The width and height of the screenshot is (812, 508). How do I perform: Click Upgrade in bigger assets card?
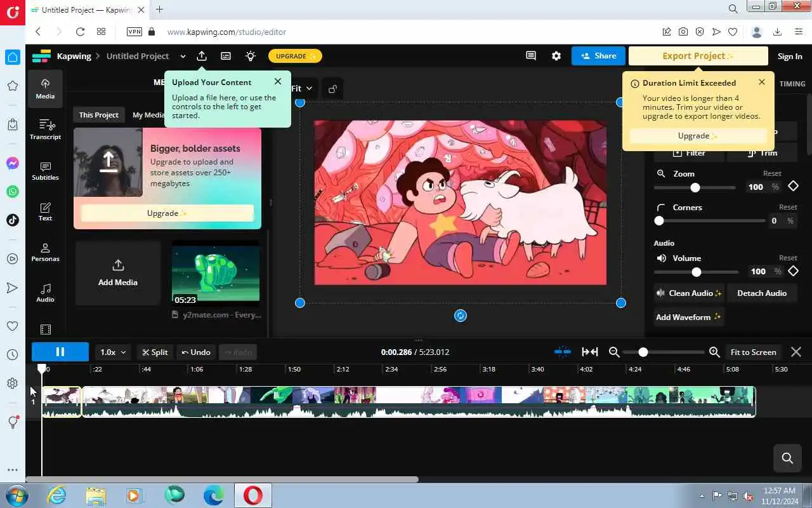pyautogui.click(x=167, y=213)
